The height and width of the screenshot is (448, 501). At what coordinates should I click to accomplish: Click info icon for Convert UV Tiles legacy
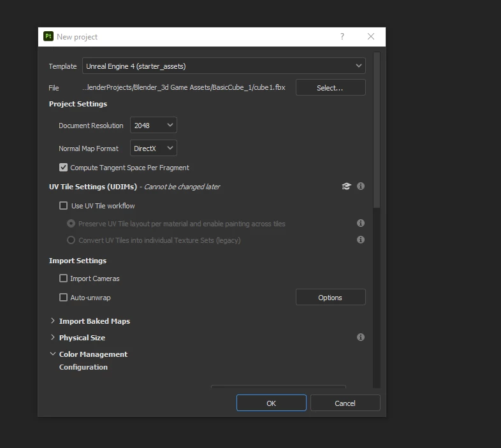(361, 240)
